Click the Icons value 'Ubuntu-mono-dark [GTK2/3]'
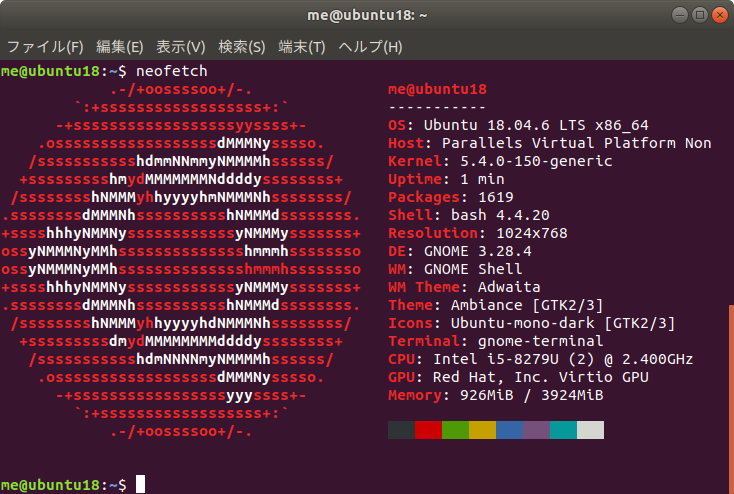This screenshot has height=494, width=734. point(563,323)
